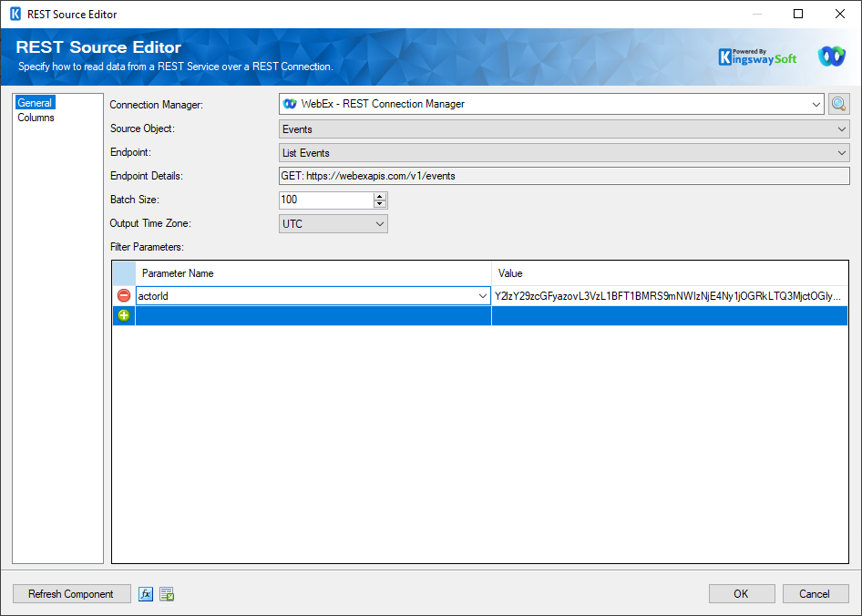Open the Source Object Events dropdown
Image resolution: width=862 pixels, height=616 pixels.
[x=841, y=129]
